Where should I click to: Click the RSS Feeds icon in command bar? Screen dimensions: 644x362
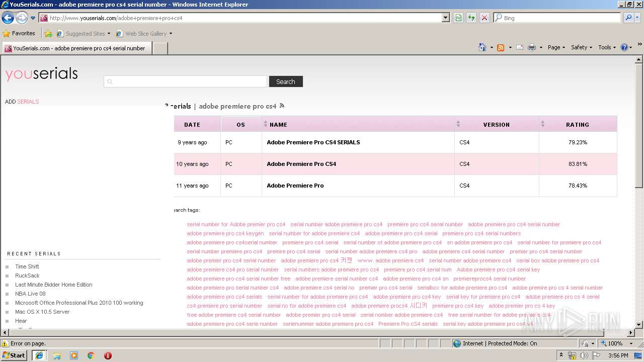[x=501, y=47]
